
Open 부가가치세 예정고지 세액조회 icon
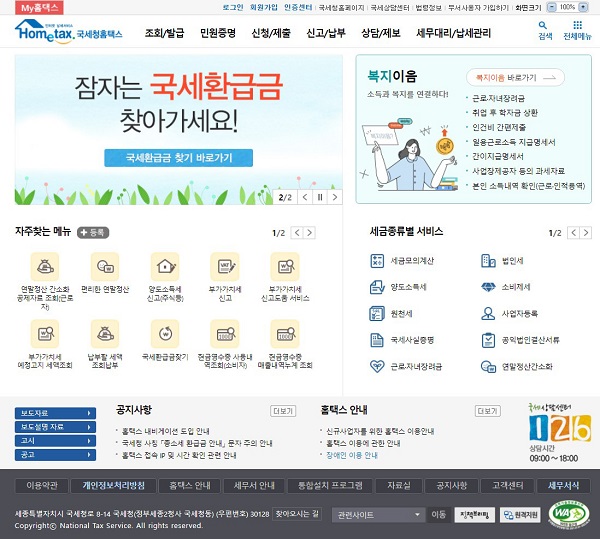(45, 334)
